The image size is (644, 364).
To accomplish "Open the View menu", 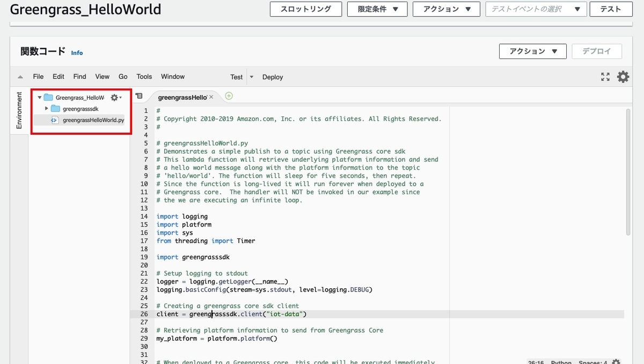I will [x=102, y=77].
